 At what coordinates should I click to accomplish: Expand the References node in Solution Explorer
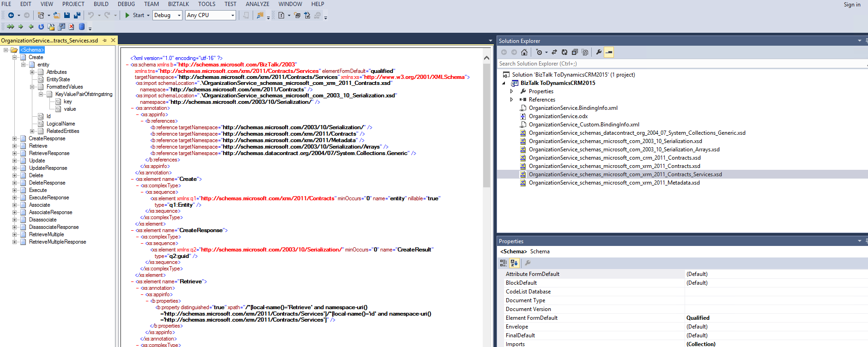pos(511,100)
